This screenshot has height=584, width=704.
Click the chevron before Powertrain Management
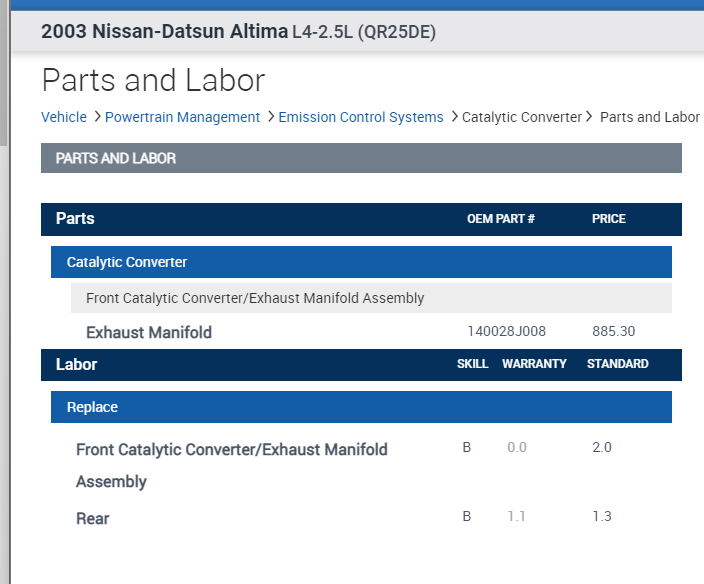coord(97,117)
